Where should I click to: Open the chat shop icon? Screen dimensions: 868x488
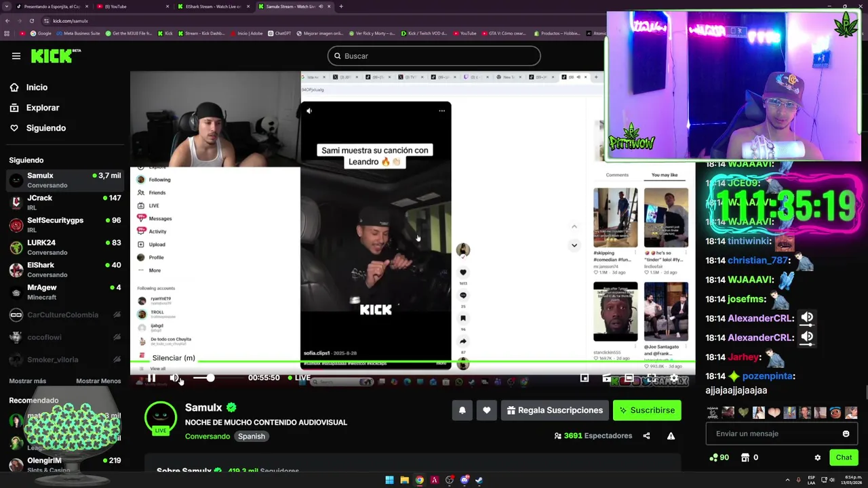point(745,457)
